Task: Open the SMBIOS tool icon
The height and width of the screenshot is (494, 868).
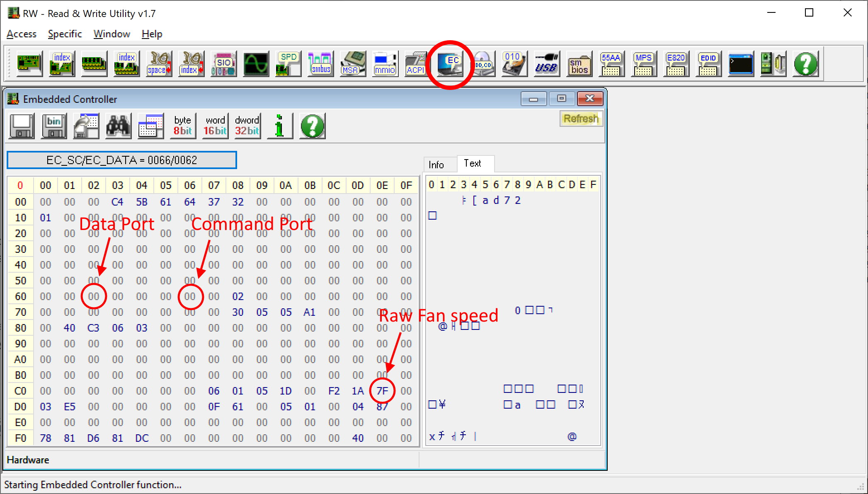Action: [579, 64]
